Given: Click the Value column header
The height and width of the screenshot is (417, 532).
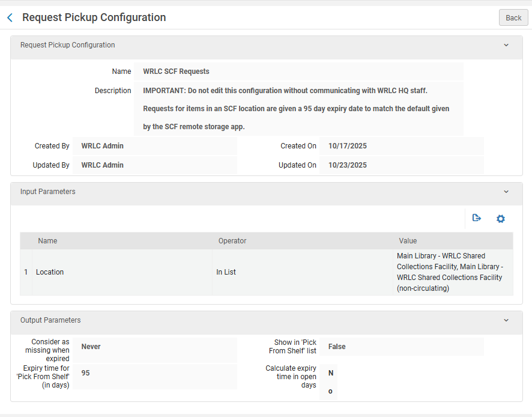Looking at the screenshot, I should [407, 241].
